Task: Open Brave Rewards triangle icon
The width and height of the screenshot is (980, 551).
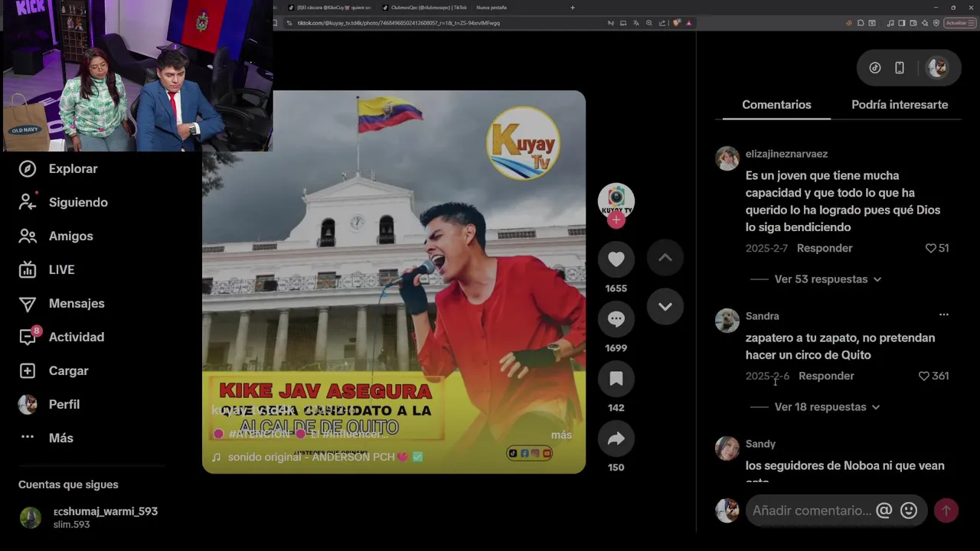Action: [688, 23]
